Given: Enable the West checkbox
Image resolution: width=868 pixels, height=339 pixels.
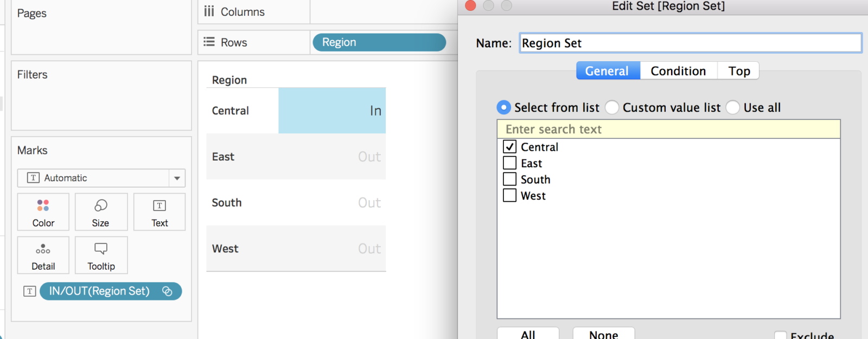Looking at the screenshot, I should click(509, 195).
